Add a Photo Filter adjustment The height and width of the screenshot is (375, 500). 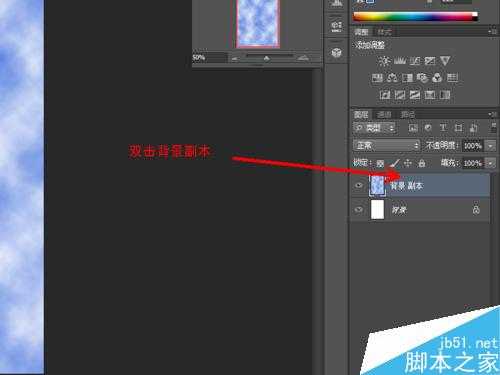point(422,78)
